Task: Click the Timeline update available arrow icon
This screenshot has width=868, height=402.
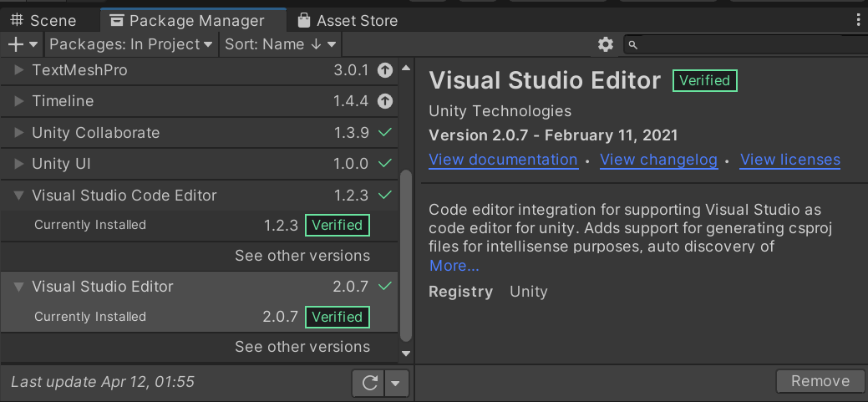Action: click(384, 102)
